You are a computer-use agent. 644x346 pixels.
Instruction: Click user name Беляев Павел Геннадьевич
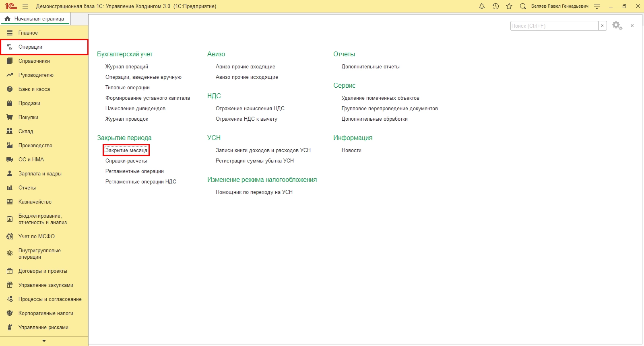559,6
